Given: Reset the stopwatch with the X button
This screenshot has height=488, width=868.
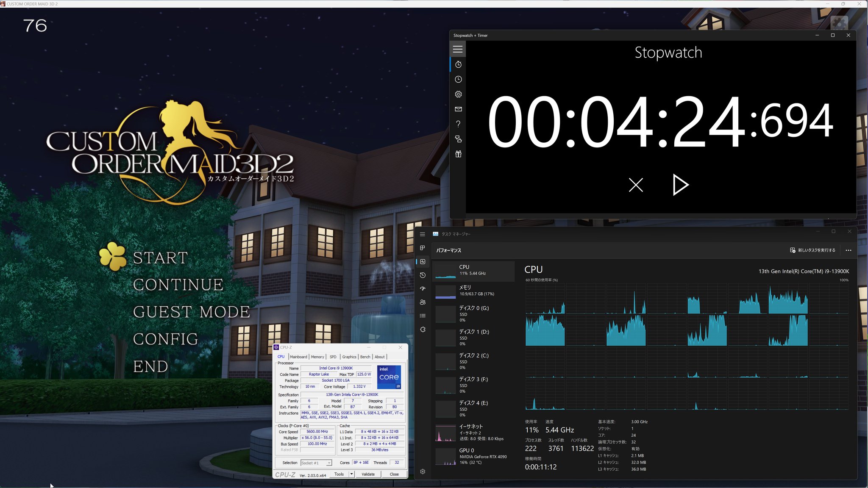Looking at the screenshot, I should pos(635,185).
